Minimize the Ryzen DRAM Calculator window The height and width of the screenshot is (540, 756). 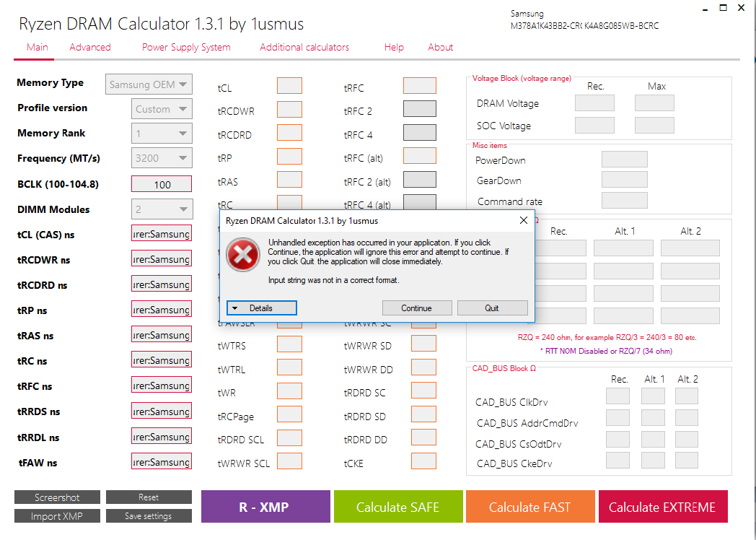click(x=704, y=8)
